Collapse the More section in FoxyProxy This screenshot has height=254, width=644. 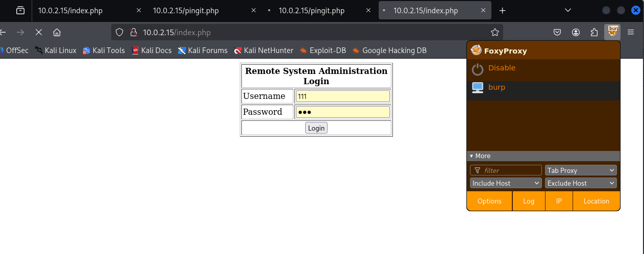480,156
